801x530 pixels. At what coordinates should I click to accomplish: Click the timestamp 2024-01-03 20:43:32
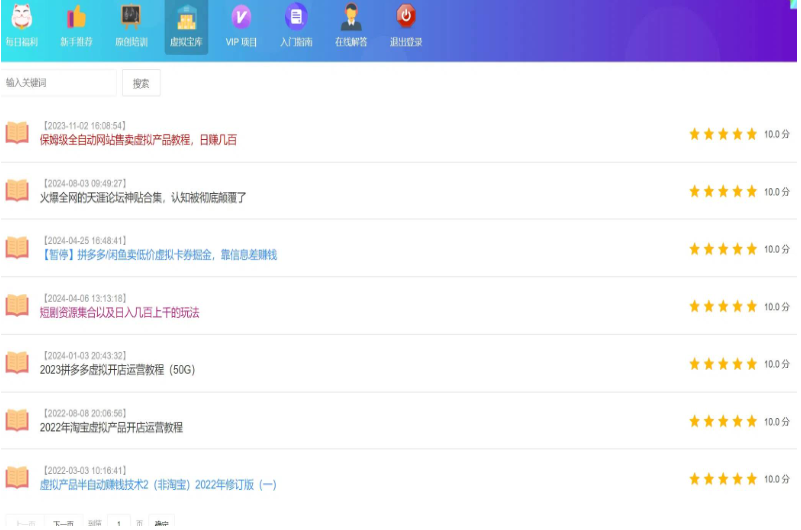point(85,355)
